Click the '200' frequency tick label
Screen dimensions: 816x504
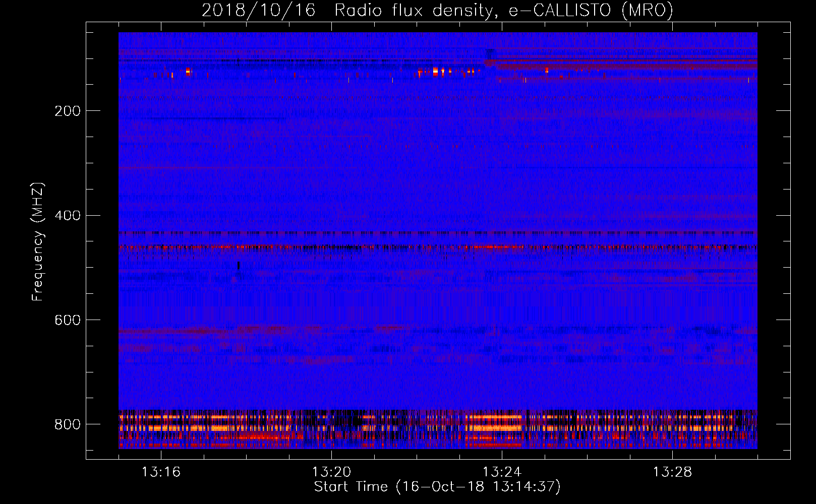pos(68,111)
